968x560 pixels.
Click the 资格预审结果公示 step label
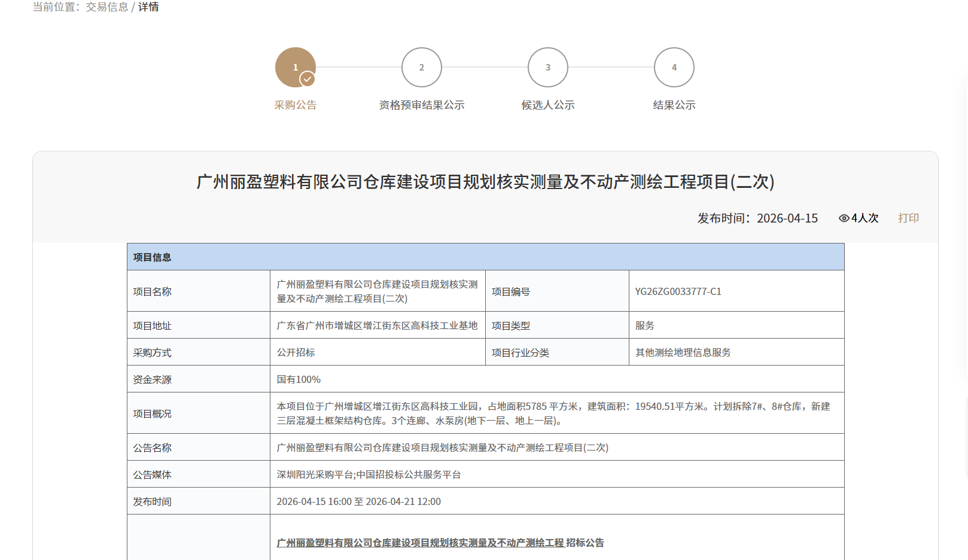click(x=422, y=105)
